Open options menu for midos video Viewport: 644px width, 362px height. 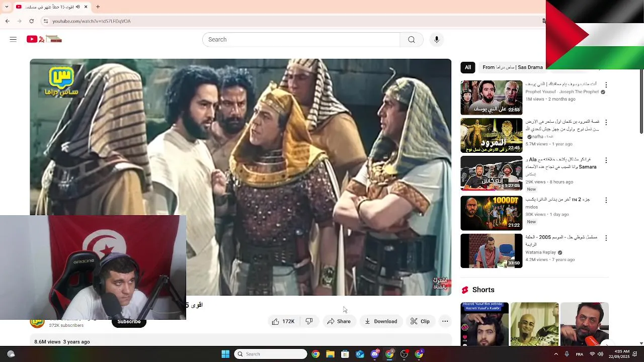click(606, 200)
